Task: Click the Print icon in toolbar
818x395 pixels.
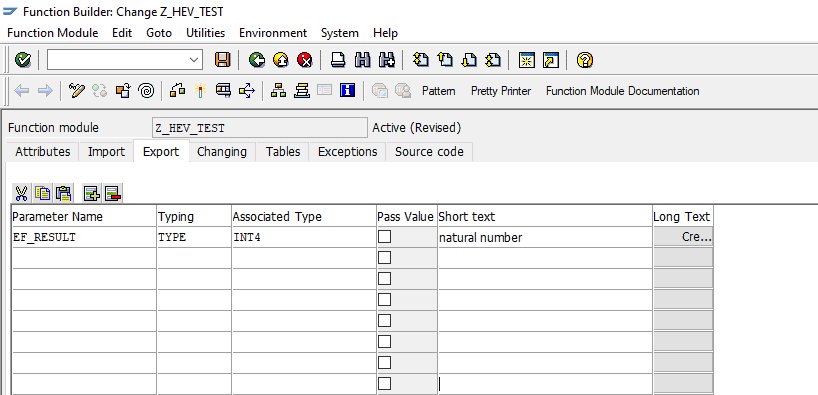Action: (338, 60)
